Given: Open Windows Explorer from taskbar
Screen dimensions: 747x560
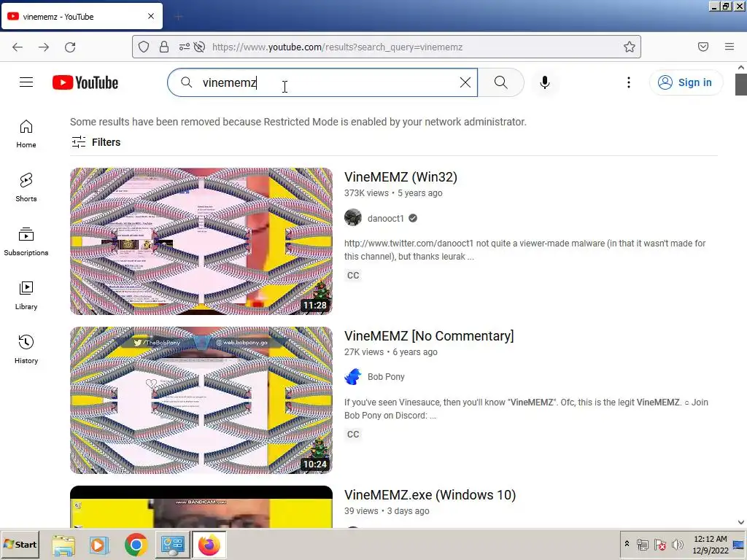Looking at the screenshot, I should 63,545.
